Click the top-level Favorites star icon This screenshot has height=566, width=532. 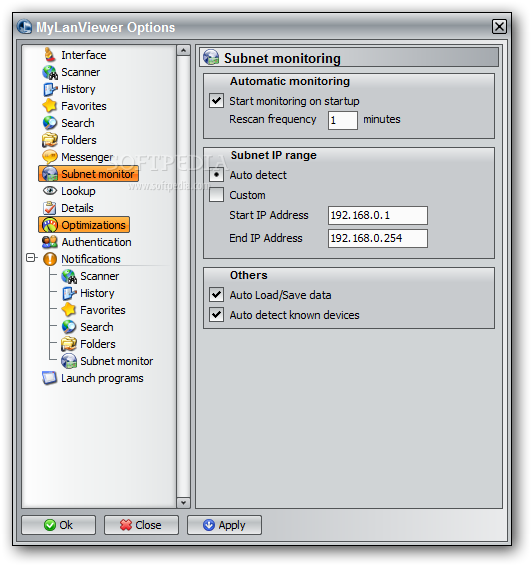click(50, 106)
